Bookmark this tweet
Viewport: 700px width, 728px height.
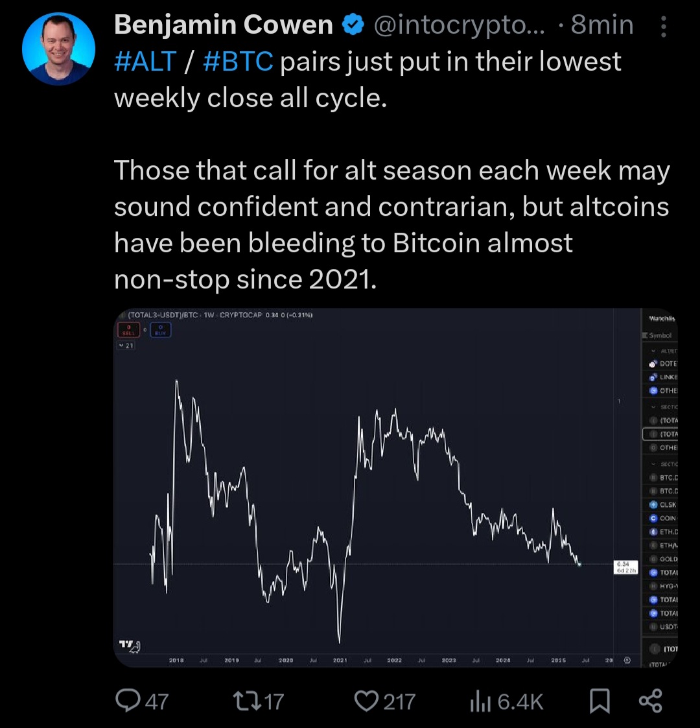pos(600,701)
